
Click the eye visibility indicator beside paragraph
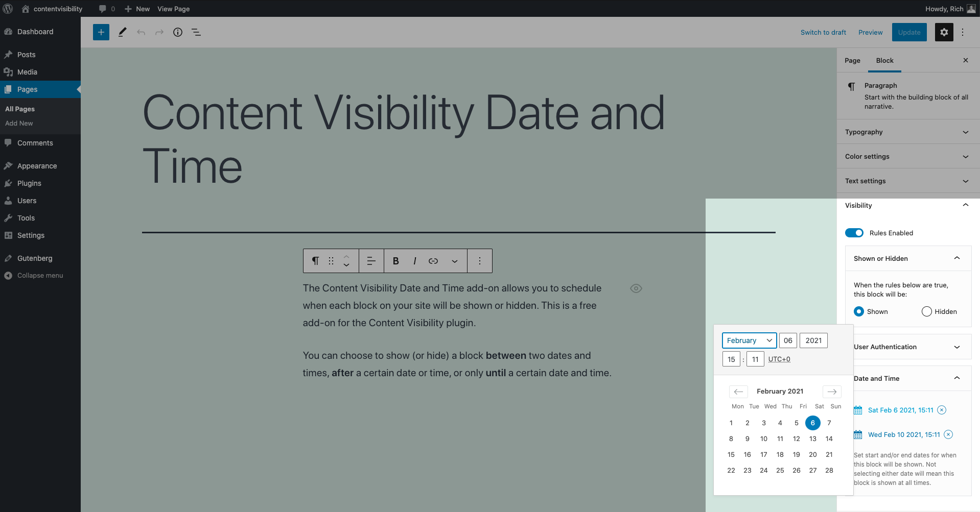[636, 288]
